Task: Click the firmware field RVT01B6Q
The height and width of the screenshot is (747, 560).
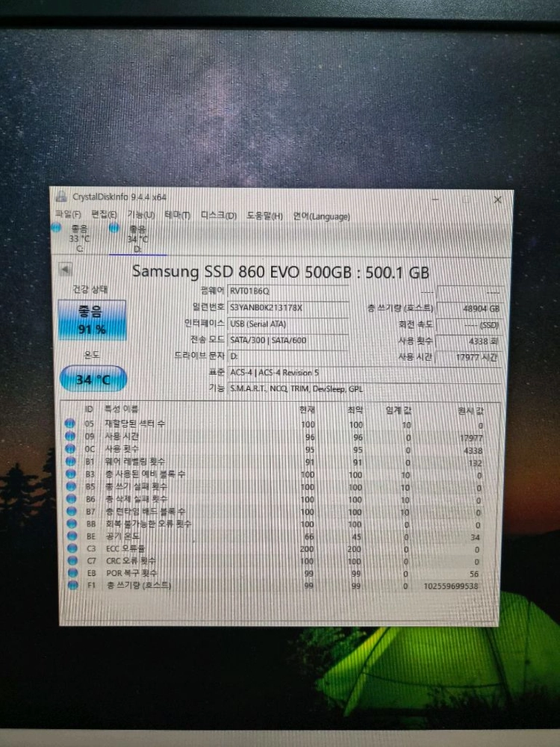Action: pos(288,291)
